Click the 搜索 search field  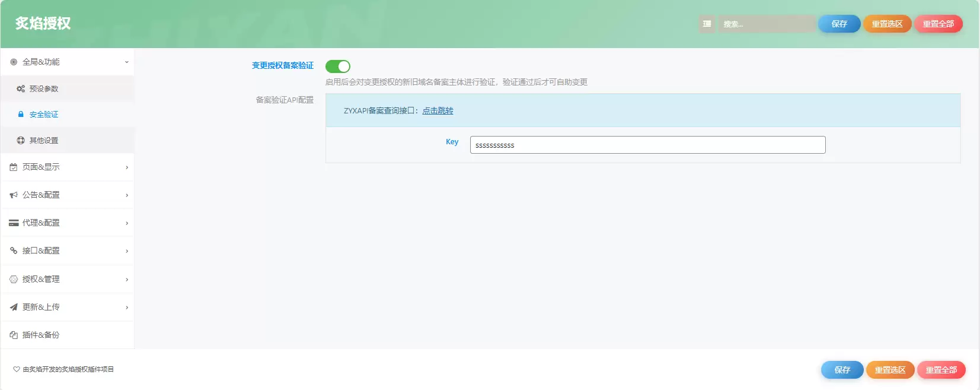767,24
